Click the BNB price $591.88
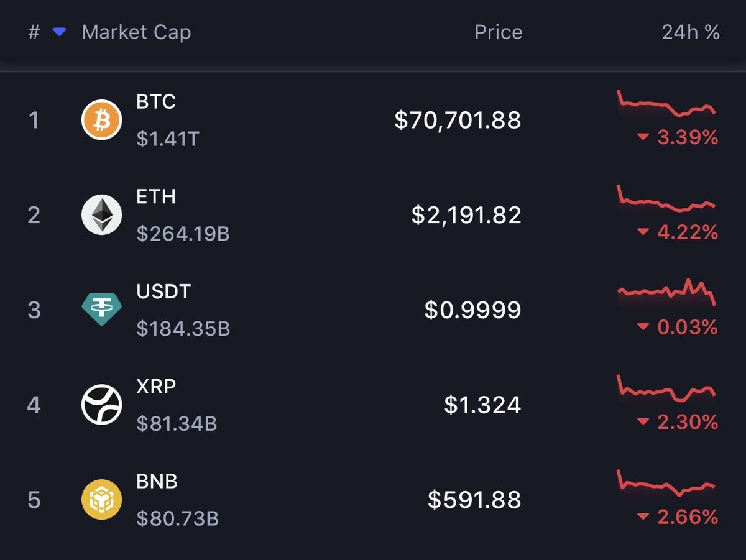 click(474, 500)
